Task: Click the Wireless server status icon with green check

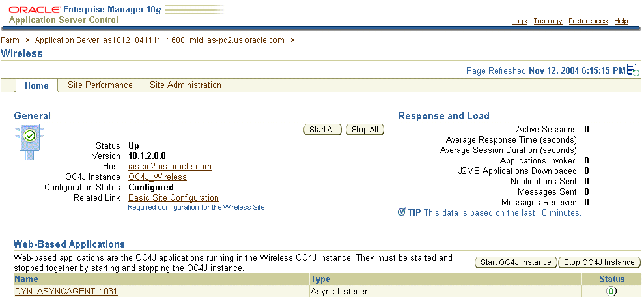Action: (x=29, y=142)
